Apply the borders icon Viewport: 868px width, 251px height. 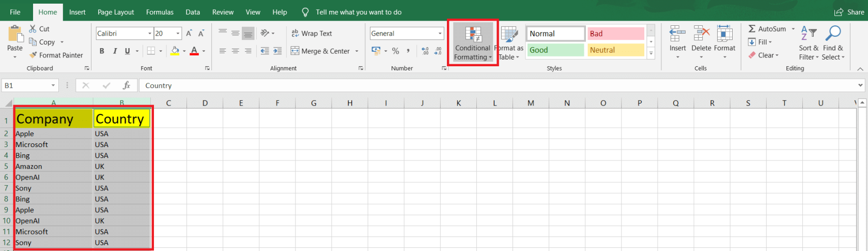click(x=151, y=51)
